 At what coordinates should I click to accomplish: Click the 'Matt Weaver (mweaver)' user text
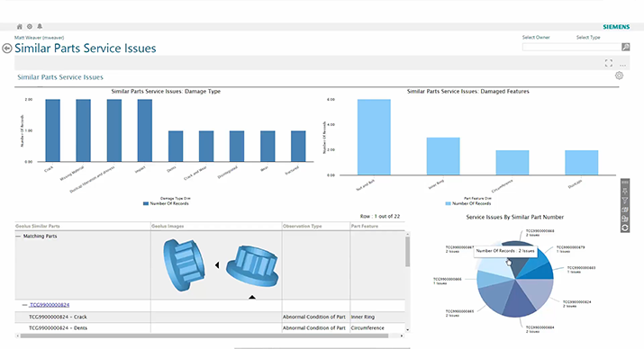pyautogui.click(x=40, y=38)
